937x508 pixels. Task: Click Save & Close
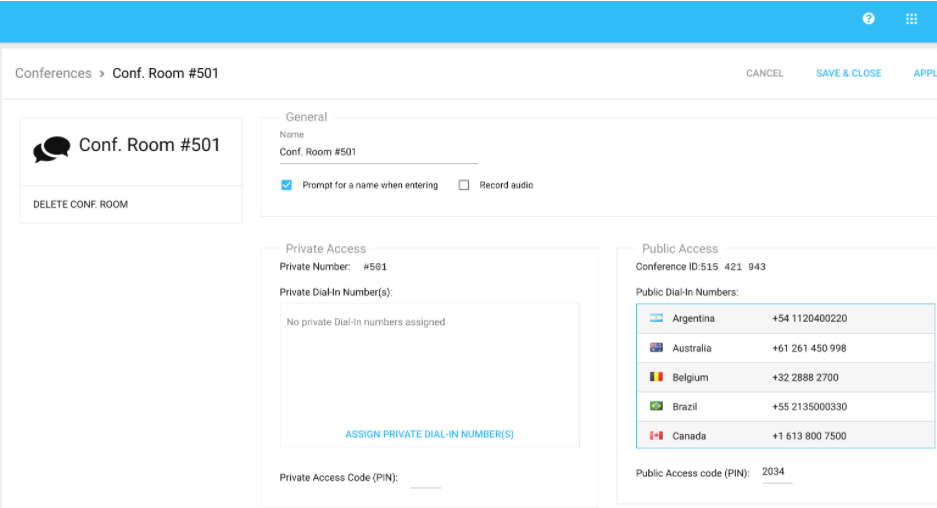point(848,73)
